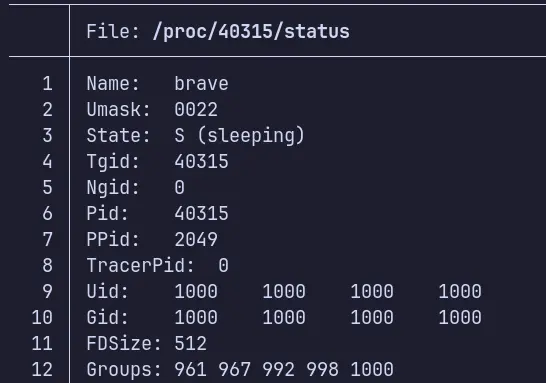Click the 'Name:' field label

(x=113, y=84)
